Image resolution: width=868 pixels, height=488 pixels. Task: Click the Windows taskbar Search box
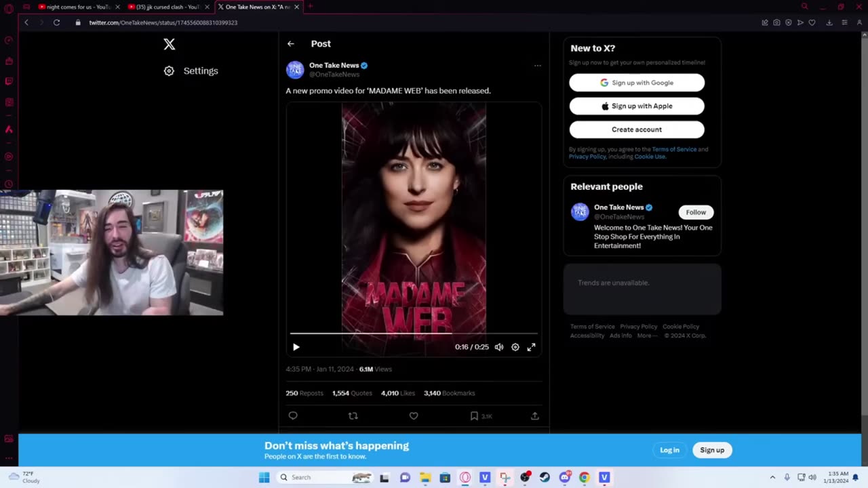click(325, 477)
